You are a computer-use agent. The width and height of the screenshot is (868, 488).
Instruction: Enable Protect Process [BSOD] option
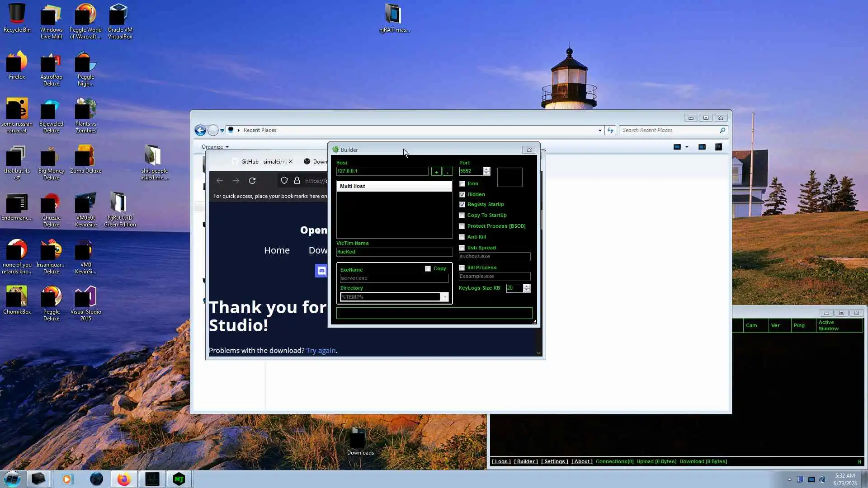click(x=462, y=226)
